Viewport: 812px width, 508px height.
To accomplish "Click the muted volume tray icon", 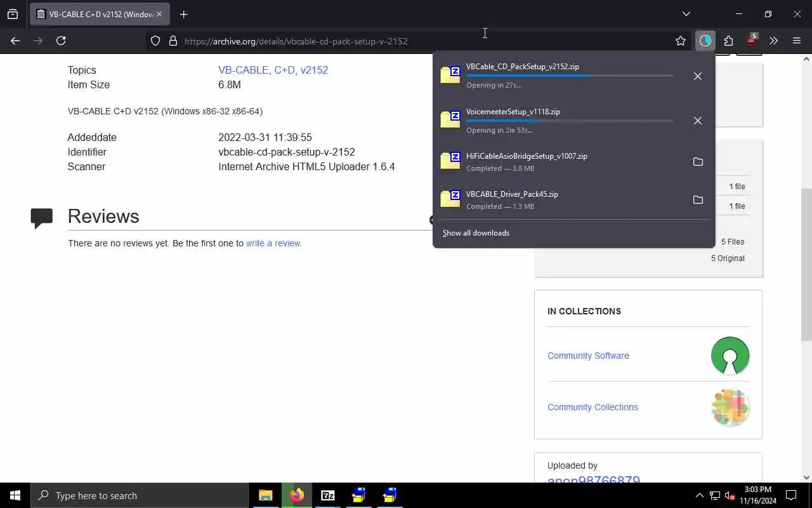I will (x=730, y=495).
